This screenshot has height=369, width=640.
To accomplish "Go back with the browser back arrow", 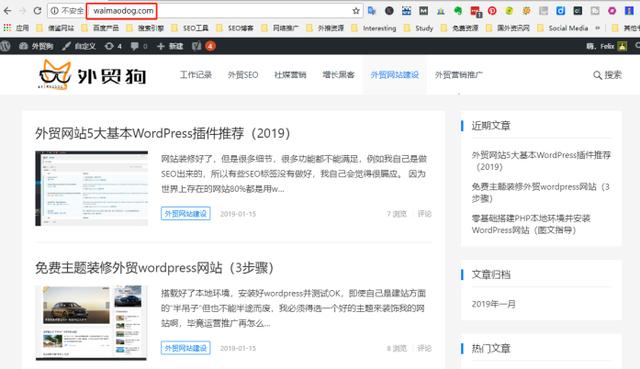I will click(7, 11).
